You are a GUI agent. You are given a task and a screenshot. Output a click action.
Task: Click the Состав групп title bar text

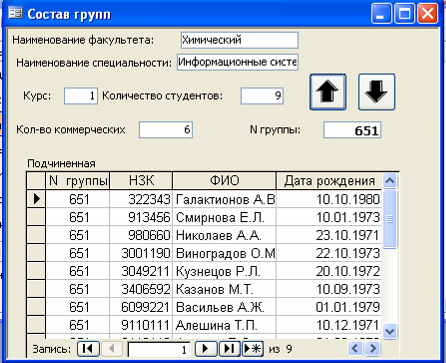click(69, 14)
